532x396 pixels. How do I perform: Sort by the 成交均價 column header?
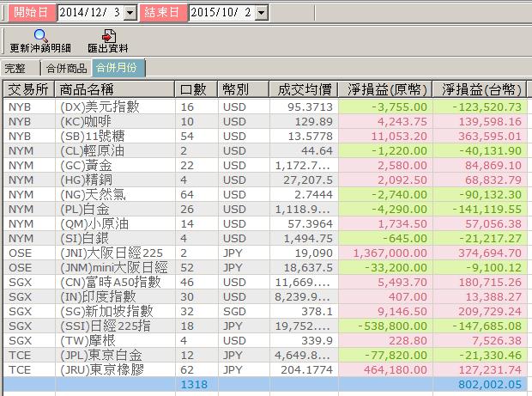(303, 89)
